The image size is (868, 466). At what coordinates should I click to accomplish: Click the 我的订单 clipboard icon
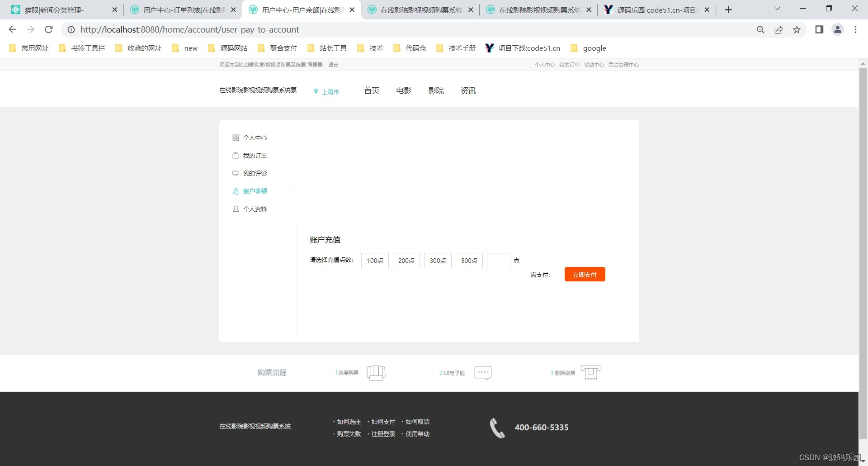(236, 155)
